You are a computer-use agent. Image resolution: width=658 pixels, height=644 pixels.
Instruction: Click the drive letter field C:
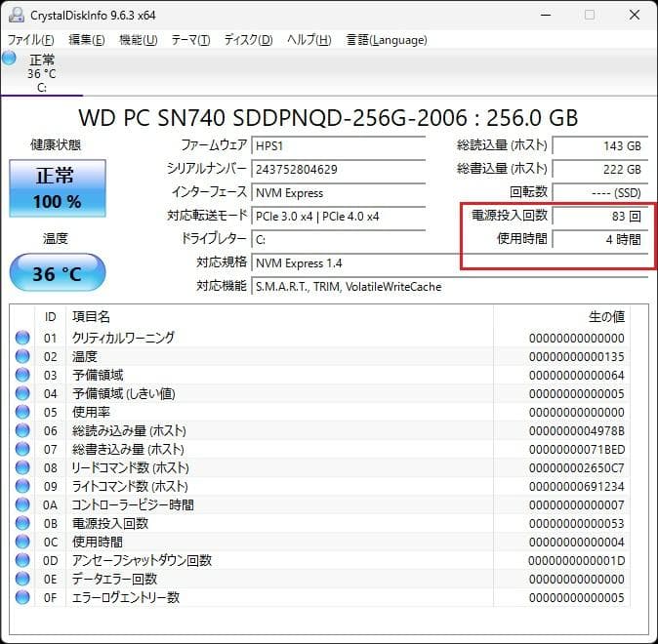[338, 240]
